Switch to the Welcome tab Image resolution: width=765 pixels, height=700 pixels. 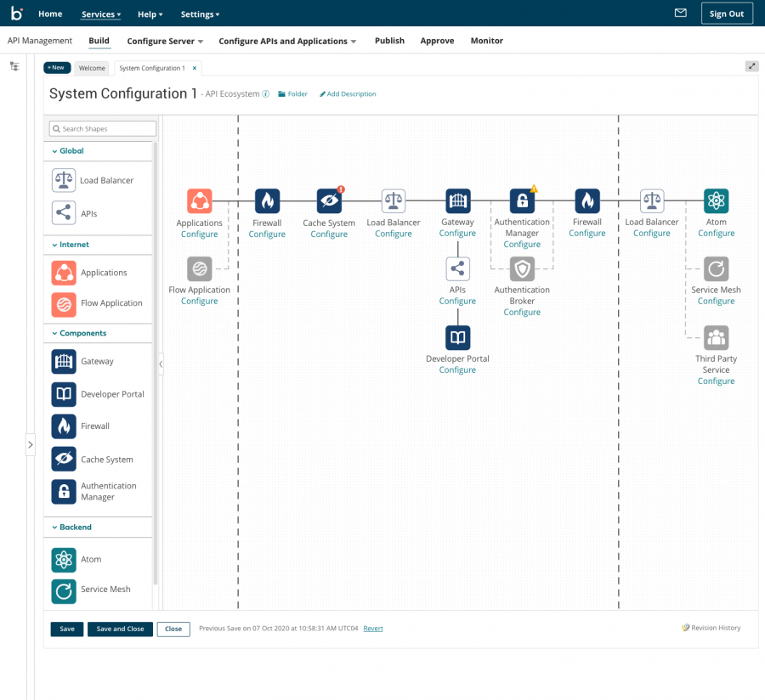click(92, 68)
